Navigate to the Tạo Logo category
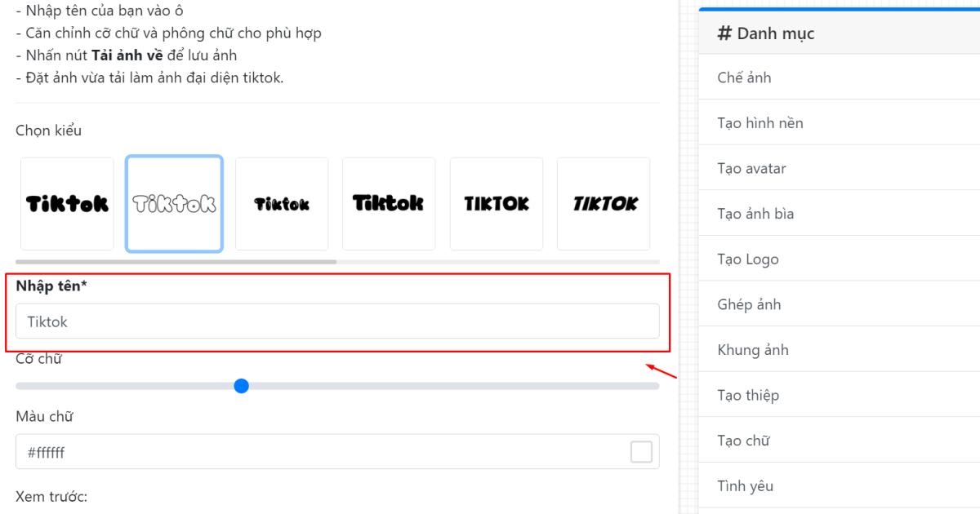Screen dimensions: 980x514 point(748,259)
